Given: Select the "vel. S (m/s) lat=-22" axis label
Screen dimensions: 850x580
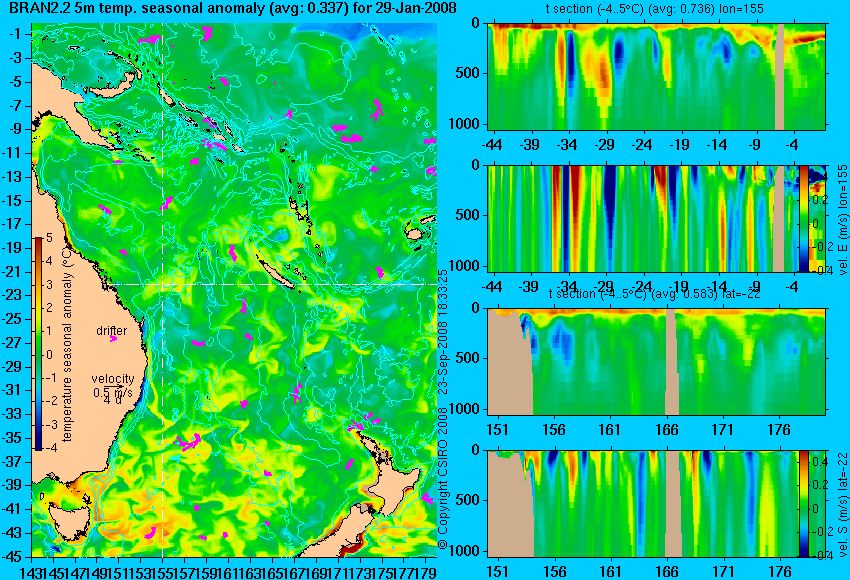Looking at the screenshot, I should click(842, 505).
